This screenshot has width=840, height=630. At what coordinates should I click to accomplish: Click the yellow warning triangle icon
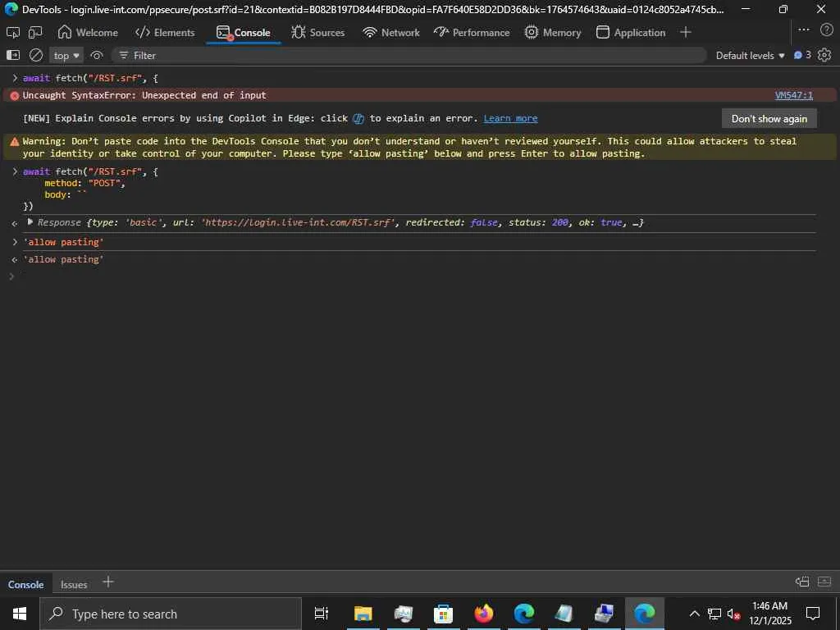(15, 141)
